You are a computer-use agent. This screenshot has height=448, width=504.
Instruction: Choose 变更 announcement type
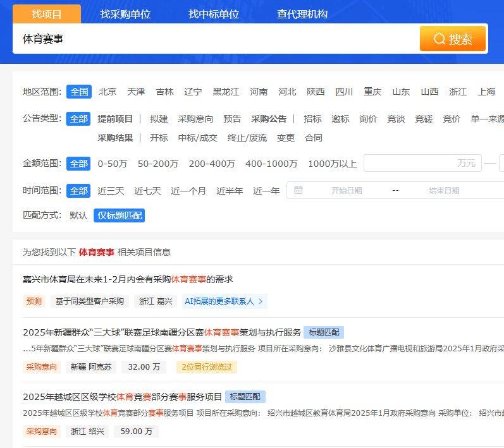286,138
